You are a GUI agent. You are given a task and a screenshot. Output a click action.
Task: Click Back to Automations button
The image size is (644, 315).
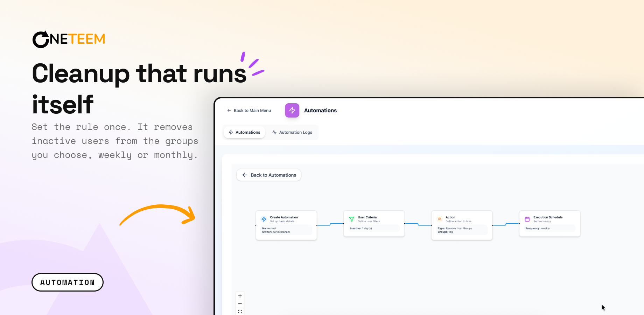pyautogui.click(x=269, y=175)
